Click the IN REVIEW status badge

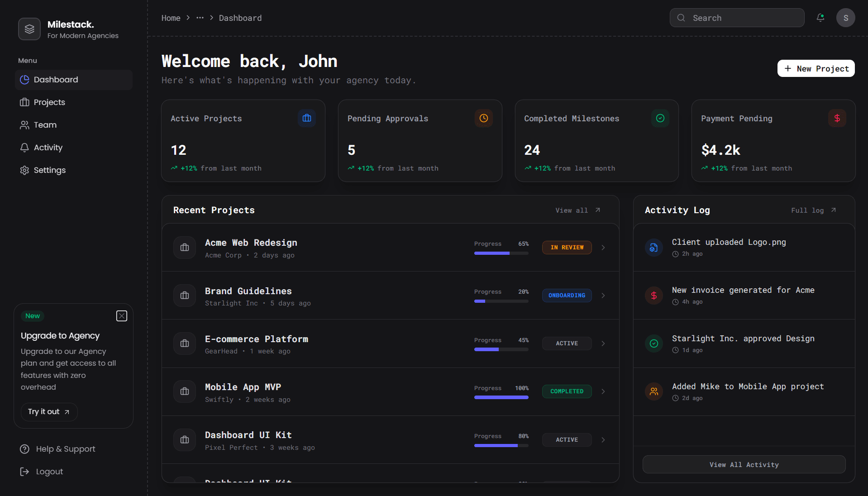[567, 248]
